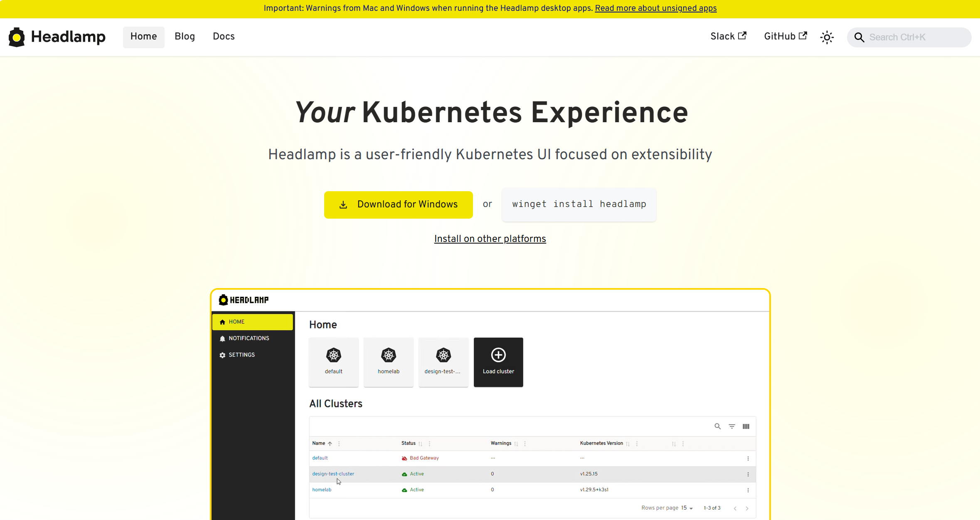This screenshot has width=980, height=520.
Task: Open the Status column options menu
Action: [429, 444]
